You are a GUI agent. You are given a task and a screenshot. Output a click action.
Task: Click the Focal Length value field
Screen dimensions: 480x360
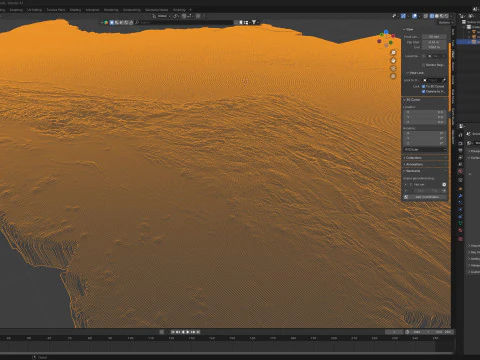point(434,37)
